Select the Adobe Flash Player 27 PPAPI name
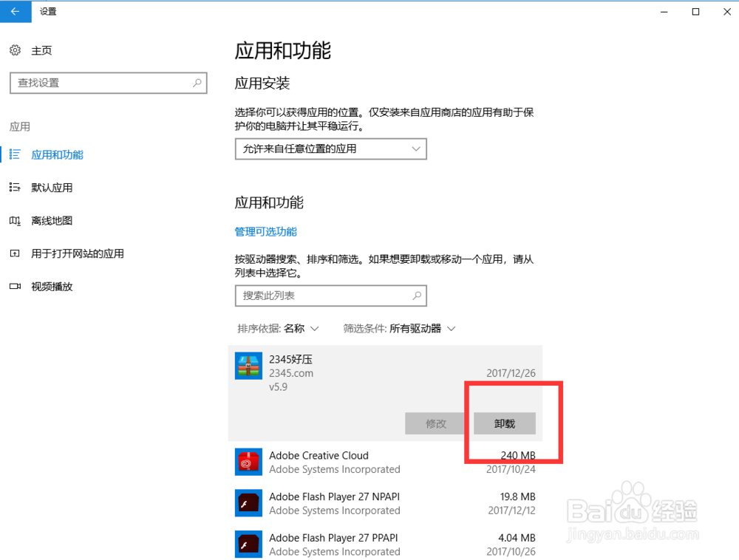Viewport: 739px width, 560px height. click(333, 537)
